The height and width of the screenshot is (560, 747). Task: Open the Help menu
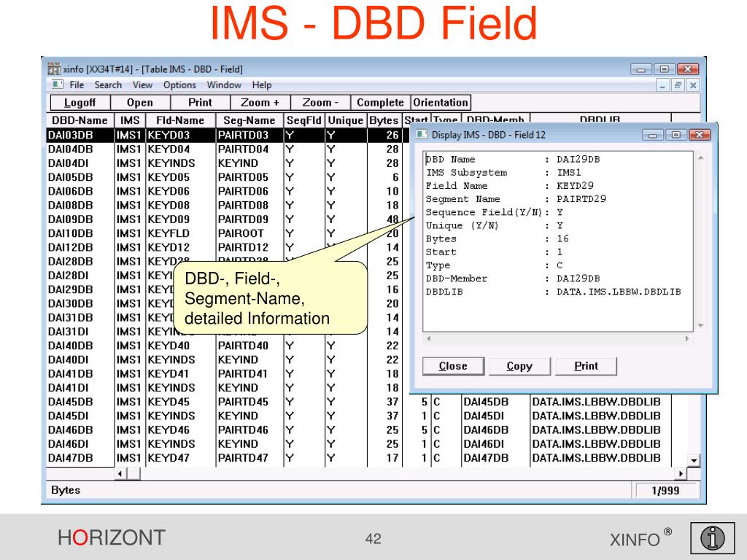tap(262, 85)
